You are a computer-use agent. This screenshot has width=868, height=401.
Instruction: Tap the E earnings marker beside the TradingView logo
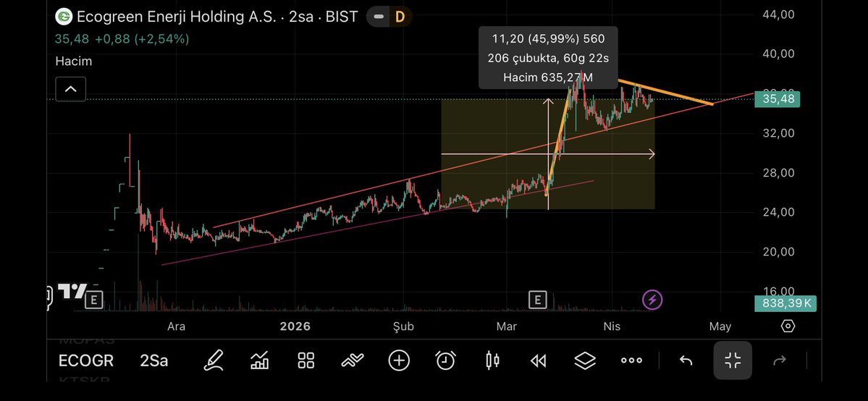[x=94, y=300]
